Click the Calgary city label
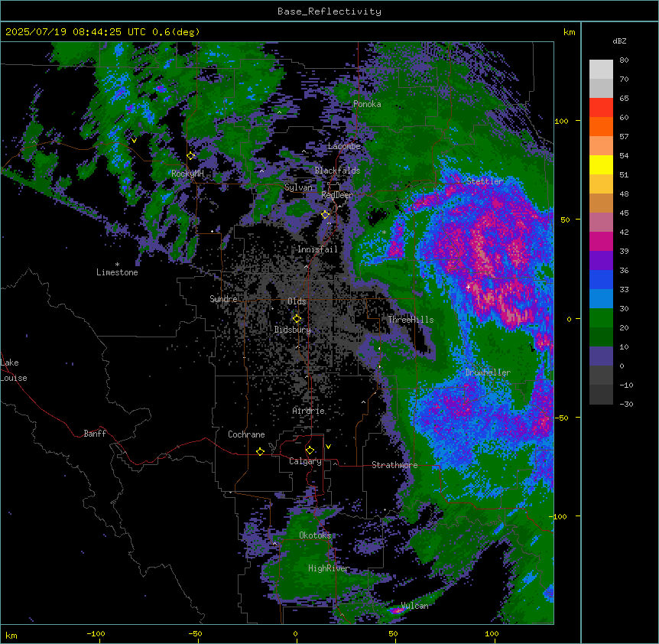The width and height of the screenshot is (659, 644). pos(305,461)
